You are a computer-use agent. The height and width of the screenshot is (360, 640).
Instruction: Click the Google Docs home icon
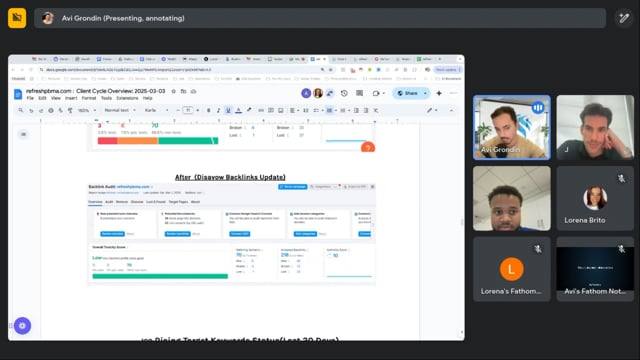coord(18,94)
